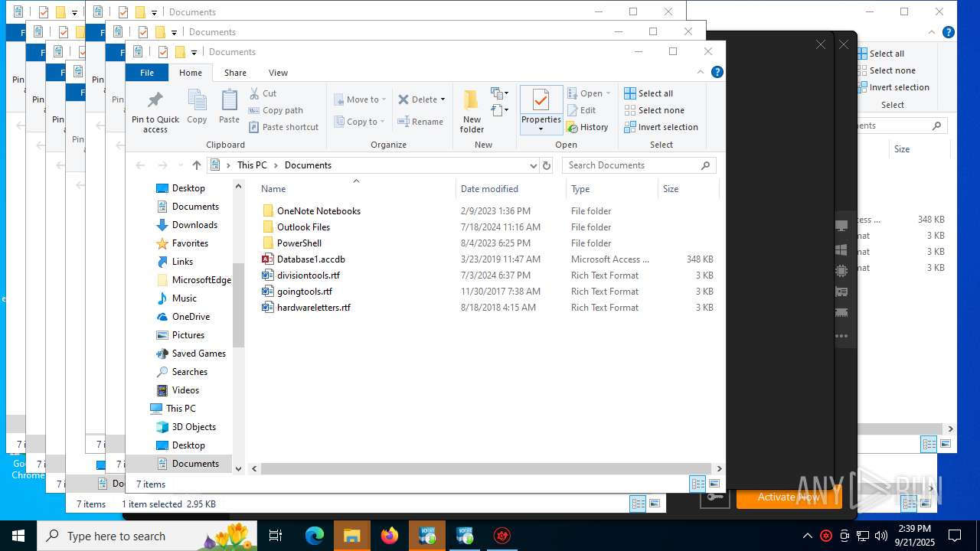Open Pictures in navigation pane
Screen dimensions: 980x551
[x=188, y=335]
